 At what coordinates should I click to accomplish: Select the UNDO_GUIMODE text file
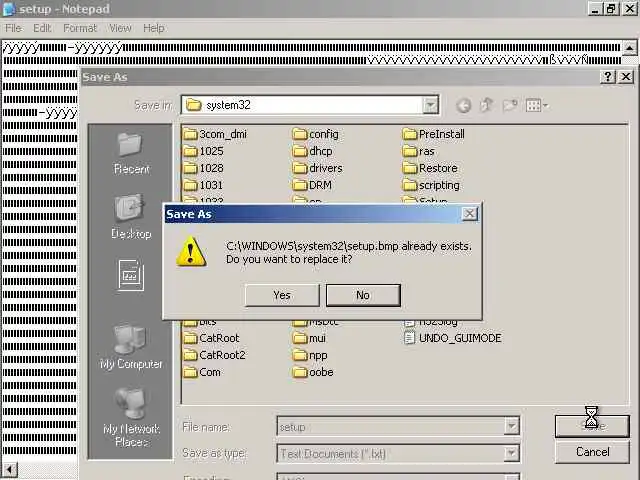coord(452,338)
